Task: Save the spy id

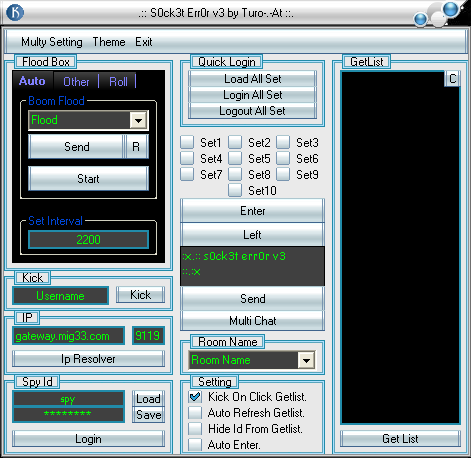Action: coord(148,415)
